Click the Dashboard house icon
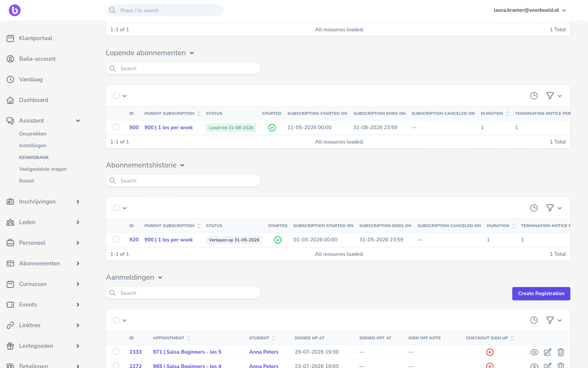This screenshot has width=588, height=368. tap(10, 100)
